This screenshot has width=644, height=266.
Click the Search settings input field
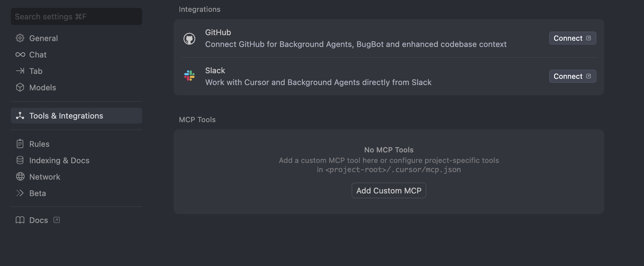click(76, 16)
